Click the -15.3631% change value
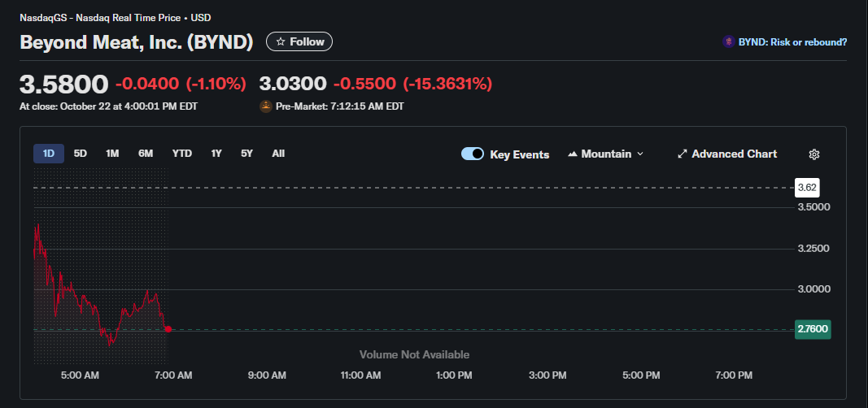Image resolution: width=868 pixels, height=408 pixels. click(447, 84)
